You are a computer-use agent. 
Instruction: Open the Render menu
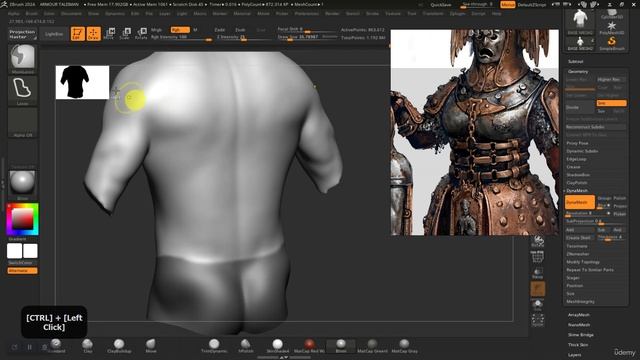point(332,13)
